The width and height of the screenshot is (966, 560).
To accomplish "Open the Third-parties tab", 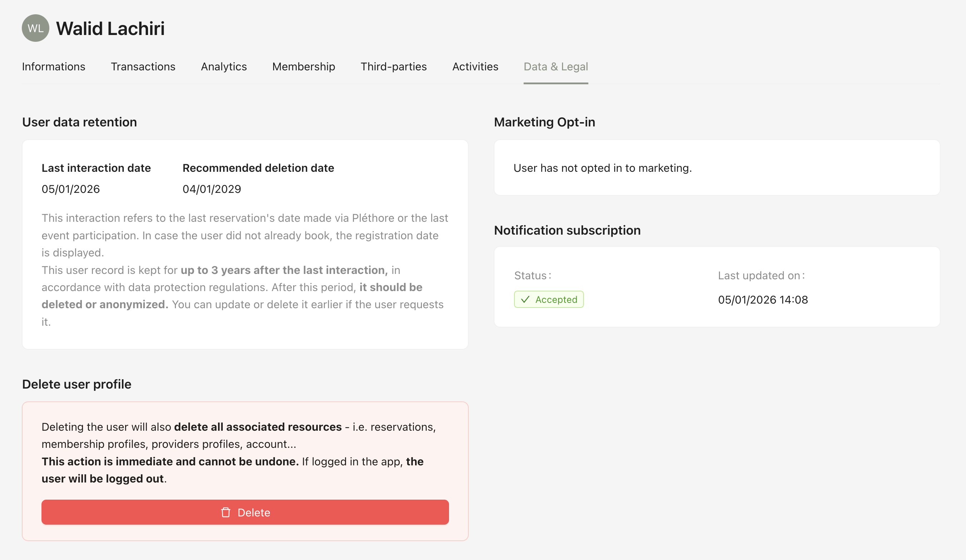I will pyautogui.click(x=393, y=67).
